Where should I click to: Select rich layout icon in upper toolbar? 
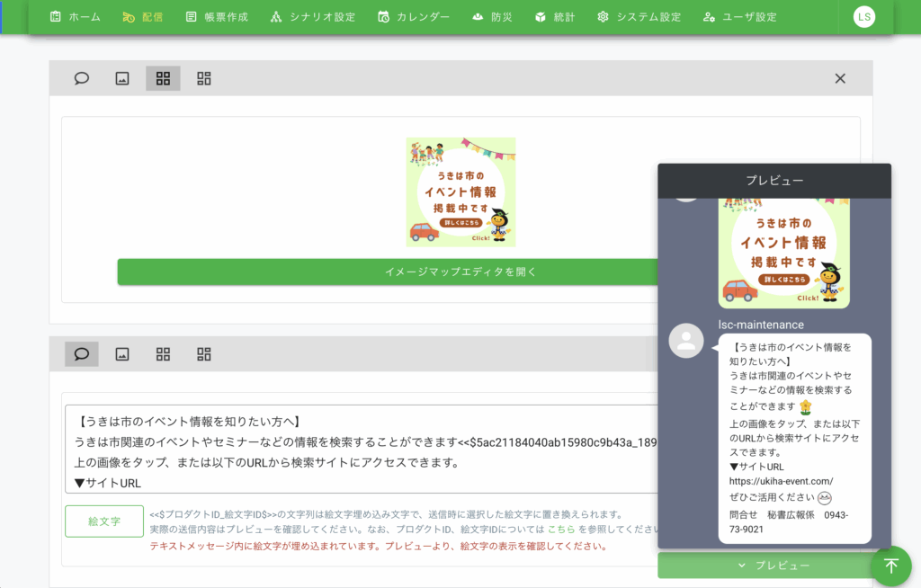coord(204,78)
